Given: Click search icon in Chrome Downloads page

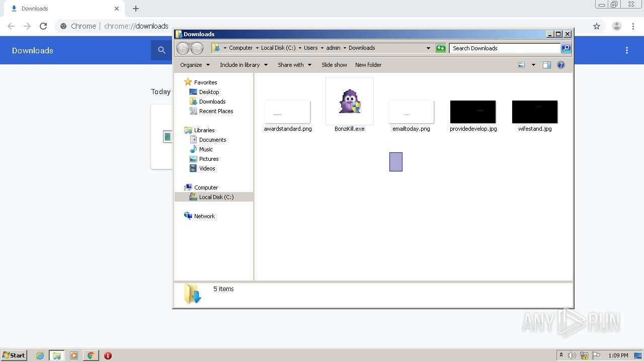Looking at the screenshot, I should 162,50.
